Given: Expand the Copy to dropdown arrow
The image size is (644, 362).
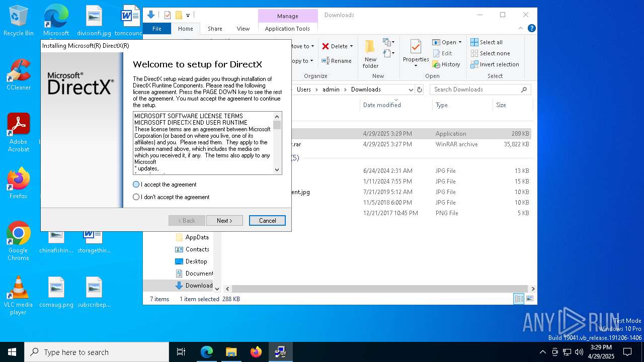Looking at the screenshot, I should [311, 61].
